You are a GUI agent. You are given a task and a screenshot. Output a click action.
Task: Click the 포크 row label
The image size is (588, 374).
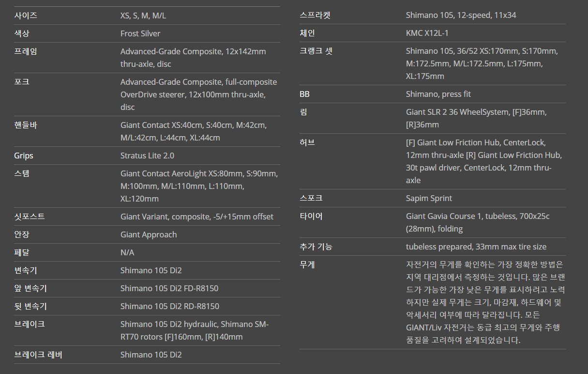pyautogui.click(x=22, y=82)
